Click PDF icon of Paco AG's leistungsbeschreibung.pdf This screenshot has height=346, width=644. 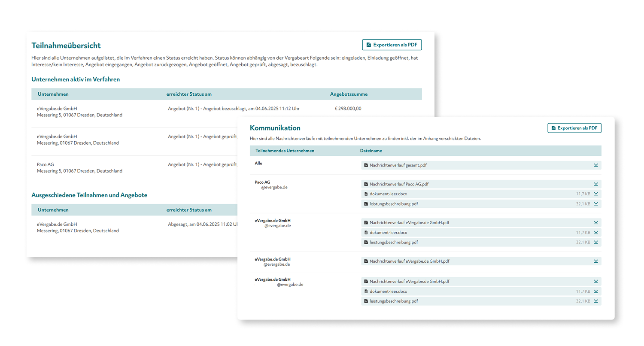pos(366,204)
